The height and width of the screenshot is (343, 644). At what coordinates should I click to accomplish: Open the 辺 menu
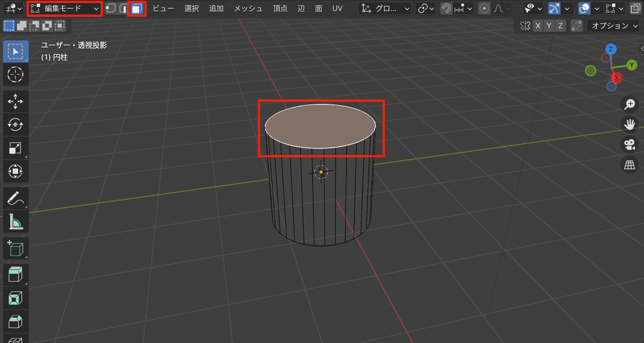tap(301, 9)
